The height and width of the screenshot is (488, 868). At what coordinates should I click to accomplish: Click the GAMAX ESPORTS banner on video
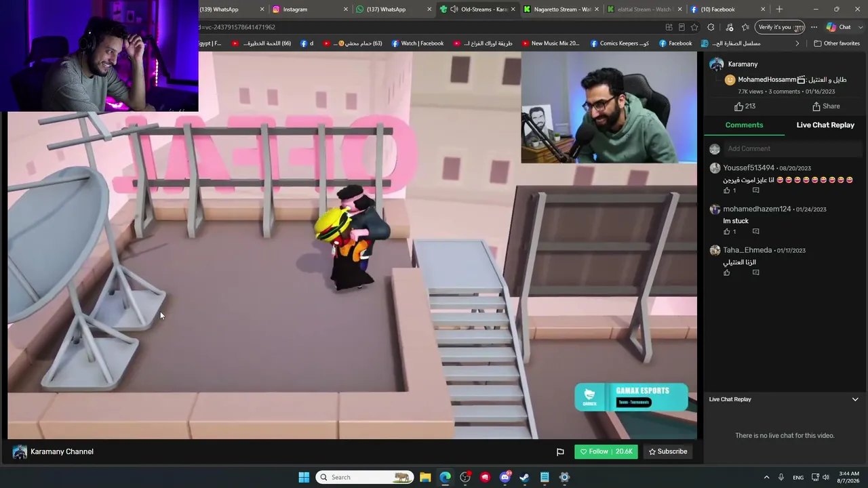click(631, 397)
